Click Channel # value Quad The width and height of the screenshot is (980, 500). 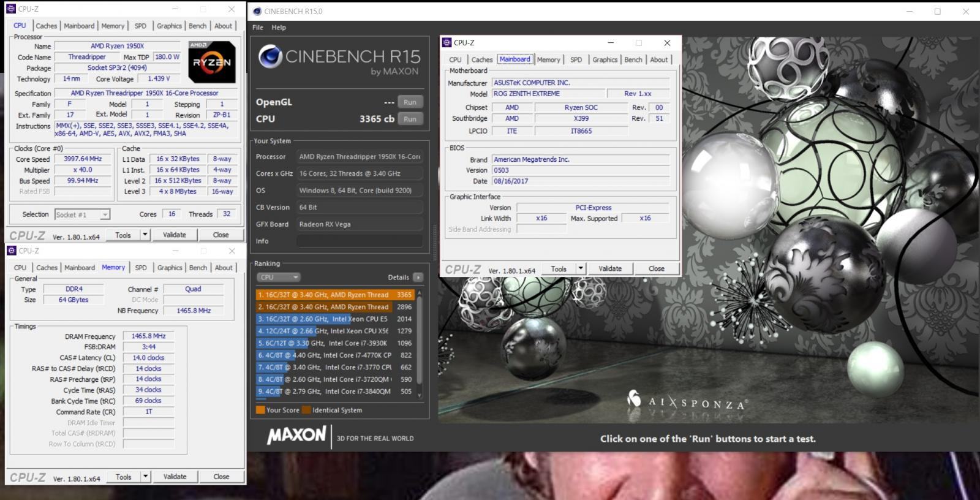tap(193, 289)
